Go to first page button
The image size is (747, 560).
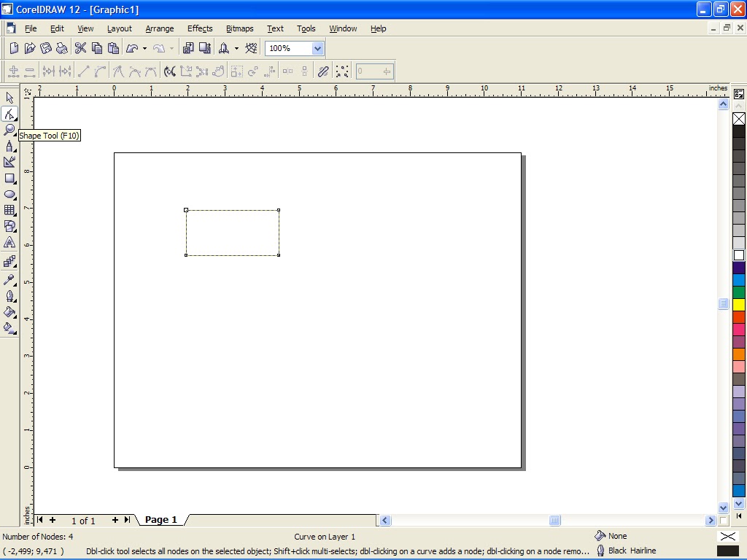pos(40,520)
